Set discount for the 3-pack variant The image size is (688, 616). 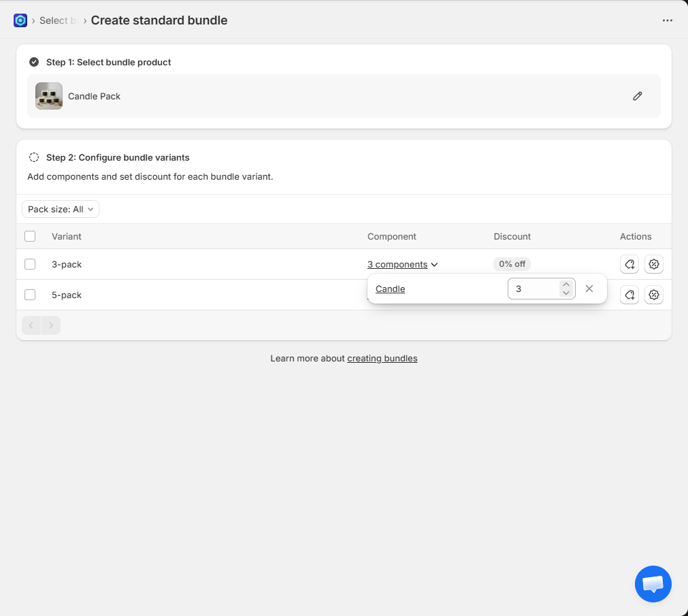coord(654,264)
